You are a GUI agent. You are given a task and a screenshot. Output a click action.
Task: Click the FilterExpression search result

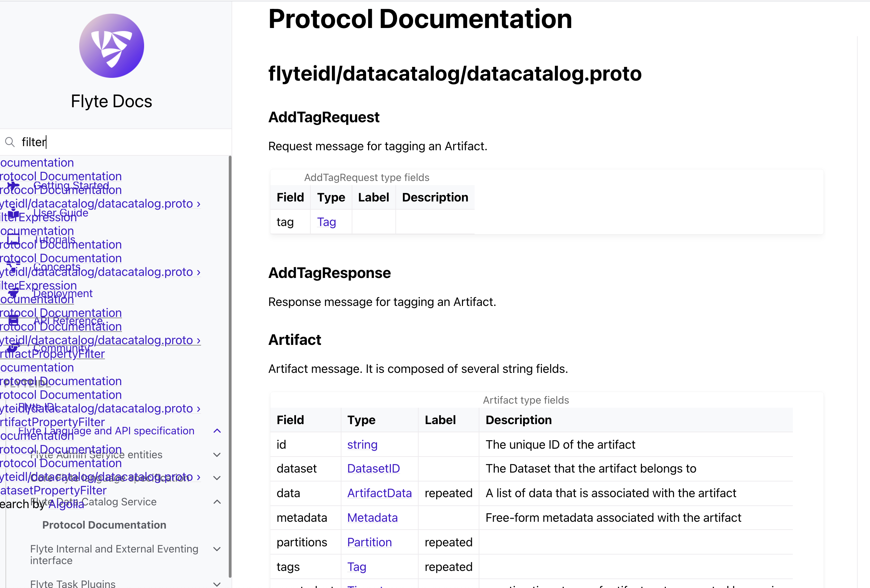38,217
